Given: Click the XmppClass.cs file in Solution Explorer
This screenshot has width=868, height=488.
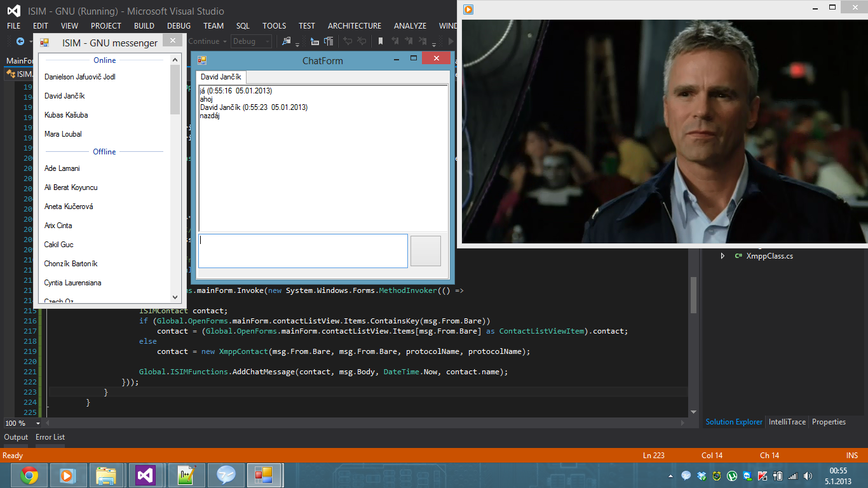Looking at the screenshot, I should (770, 256).
